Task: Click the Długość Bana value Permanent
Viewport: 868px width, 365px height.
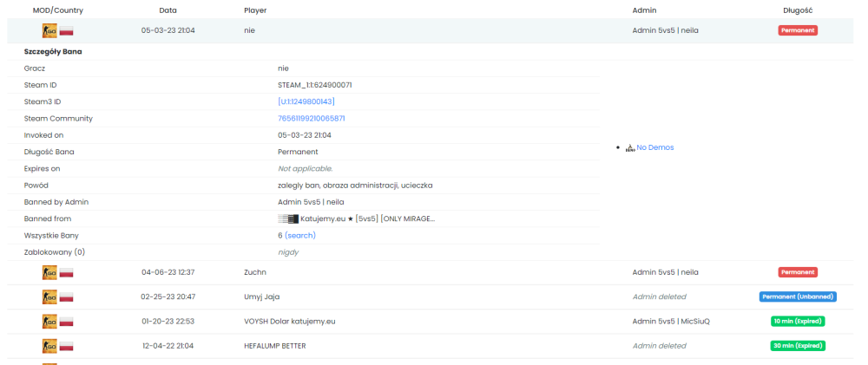Action: pos(298,152)
